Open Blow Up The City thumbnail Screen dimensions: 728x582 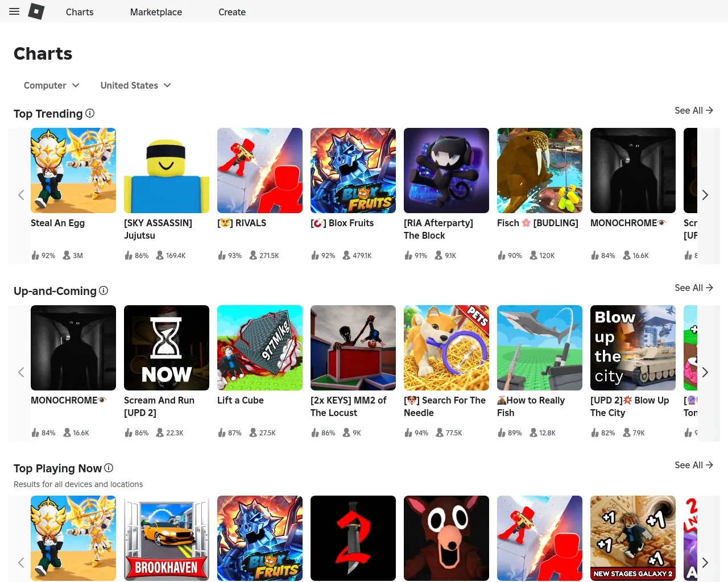tap(633, 348)
